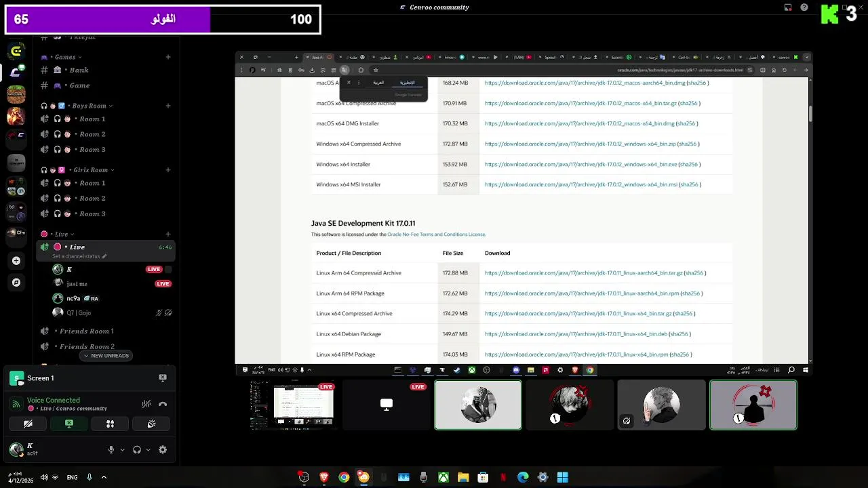Click Set a channel status text
The height and width of the screenshot is (488, 868).
76,257
